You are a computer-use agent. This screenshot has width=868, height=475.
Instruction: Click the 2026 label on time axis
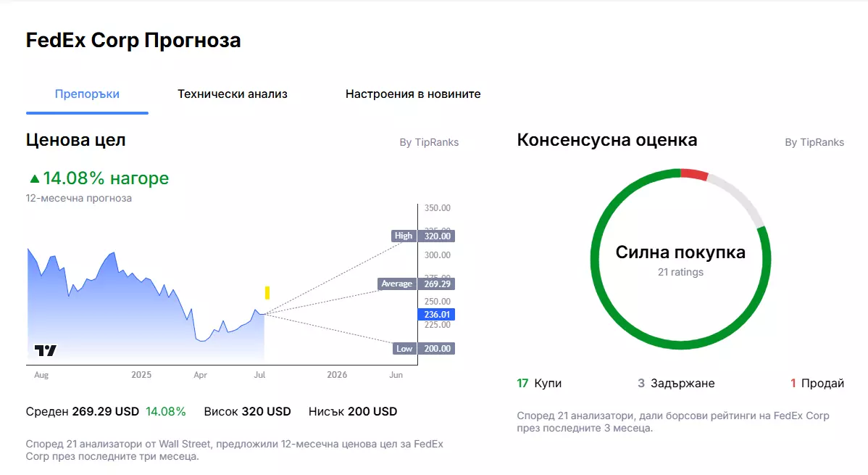click(337, 375)
